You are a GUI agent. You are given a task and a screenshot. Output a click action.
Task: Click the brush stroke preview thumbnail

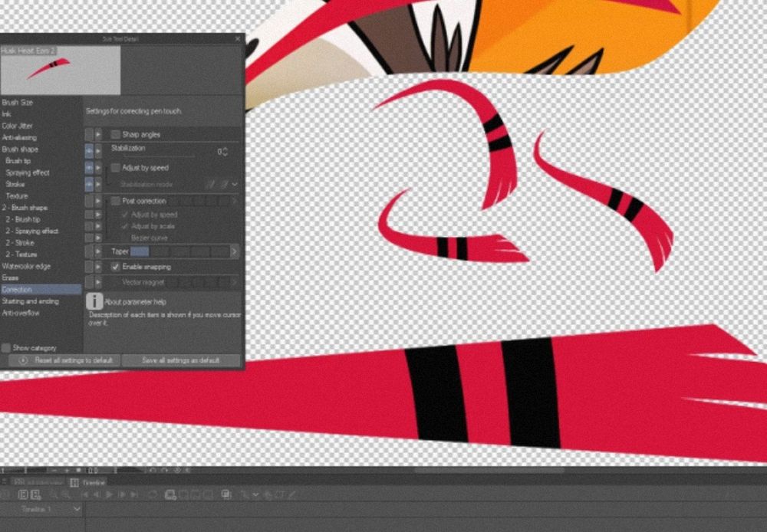60,71
